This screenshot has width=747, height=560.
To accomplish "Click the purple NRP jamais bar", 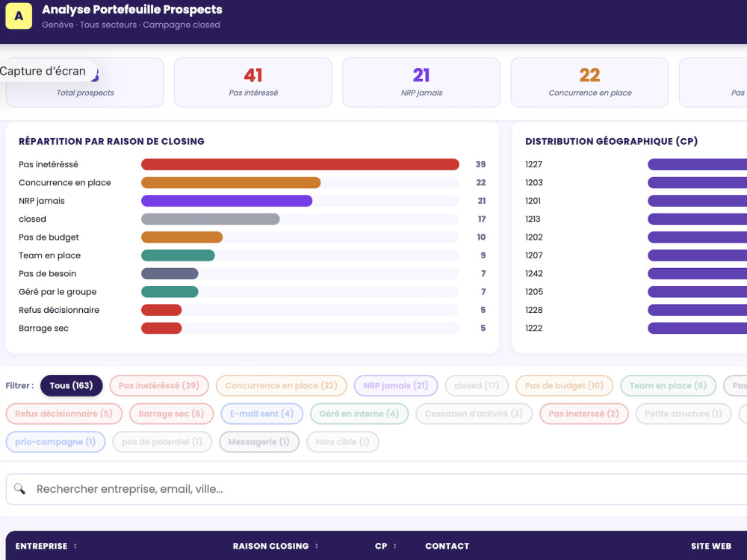I will (x=227, y=201).
